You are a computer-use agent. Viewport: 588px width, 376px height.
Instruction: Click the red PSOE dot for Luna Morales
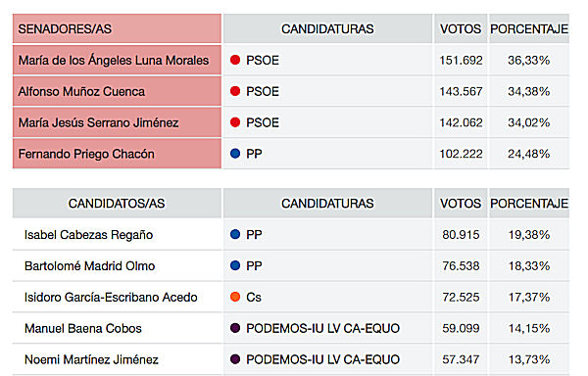[235, 60]
